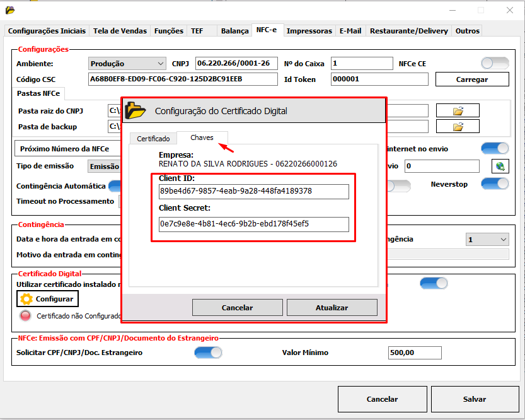
Task: Click folder browse icon for Pasta de backup
Action: pyautogui.click(x=458, y=127)
